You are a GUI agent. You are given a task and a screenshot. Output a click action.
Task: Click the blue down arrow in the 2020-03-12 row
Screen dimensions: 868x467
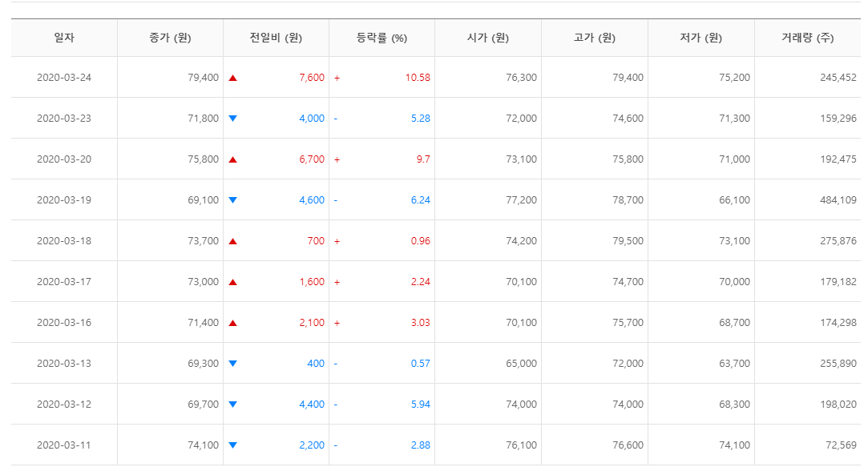233,405
